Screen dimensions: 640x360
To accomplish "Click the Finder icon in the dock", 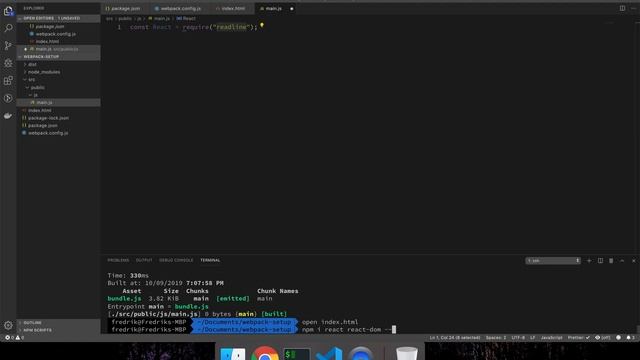I will pos(233,353).
